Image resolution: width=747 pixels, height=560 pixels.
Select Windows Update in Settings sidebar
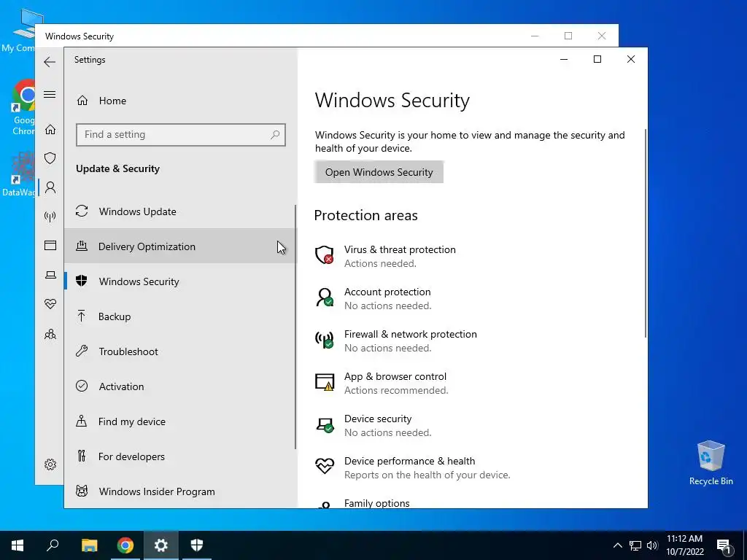coord(179,211)
